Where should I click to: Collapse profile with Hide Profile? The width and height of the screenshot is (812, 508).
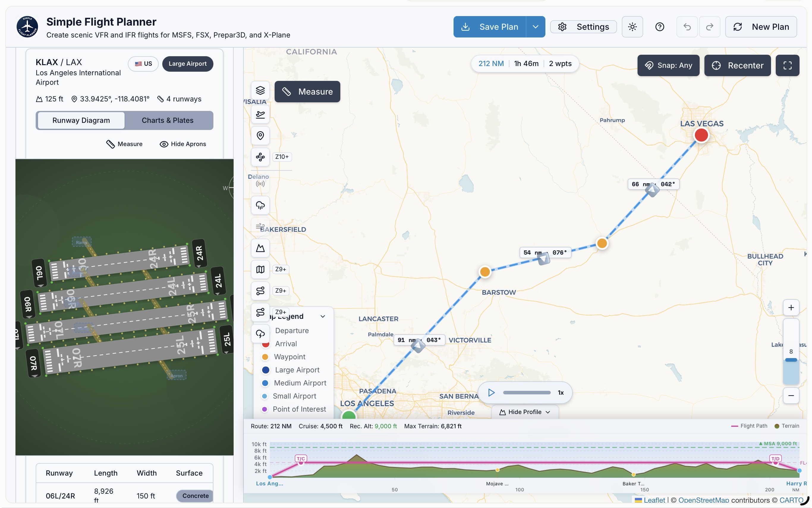click(x=525, y=412)
